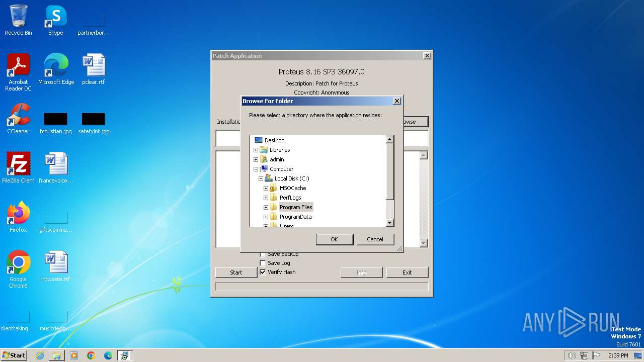Viewport: 644px width, 362px height.
Task: Click the folder tree scroll-down arrow
Action: (x=389, y=223)
